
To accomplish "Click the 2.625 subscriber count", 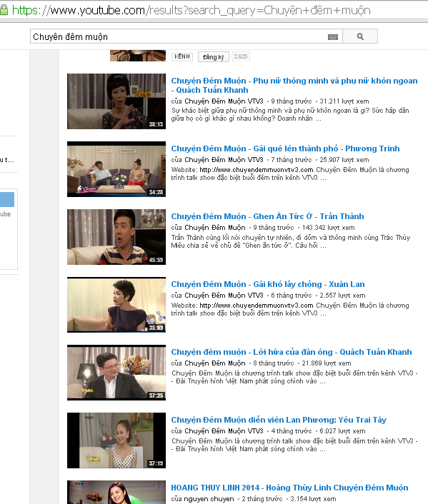I will pos(240,56).
